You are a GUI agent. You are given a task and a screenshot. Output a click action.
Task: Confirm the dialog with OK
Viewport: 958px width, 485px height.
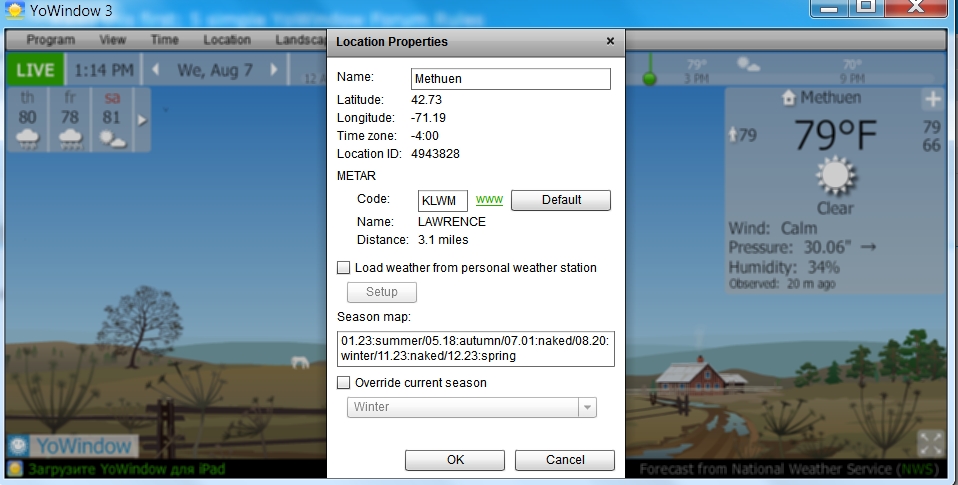455,460
